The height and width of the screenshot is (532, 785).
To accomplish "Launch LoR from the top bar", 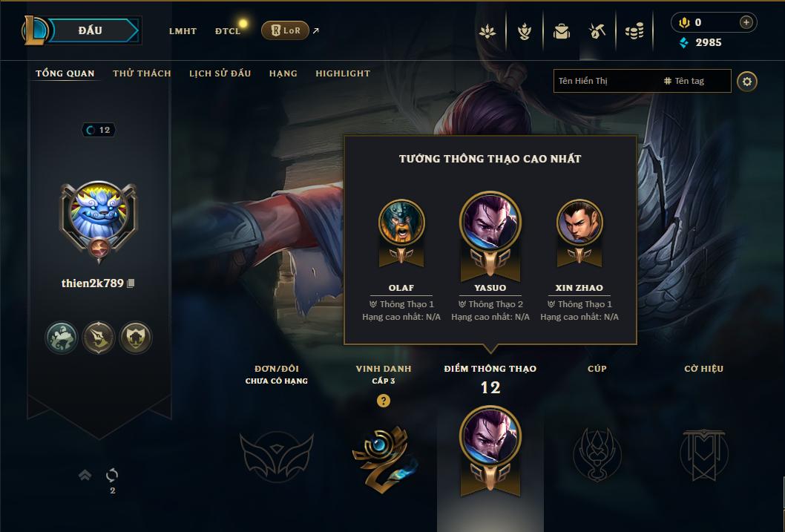I will [286, 30].
